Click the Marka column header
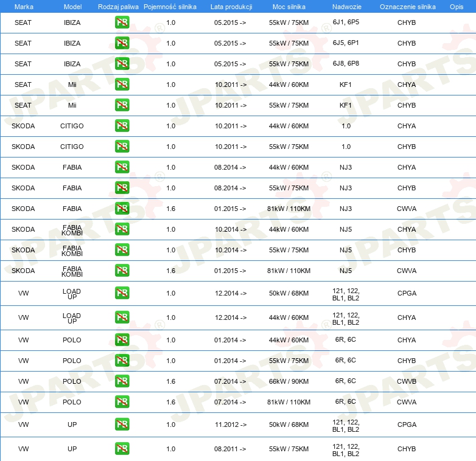Viewport: 476px width, 461px height. (24, 7)
